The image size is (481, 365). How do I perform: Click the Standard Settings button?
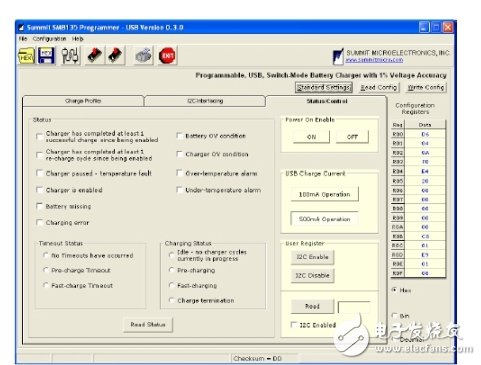[324, 87]
